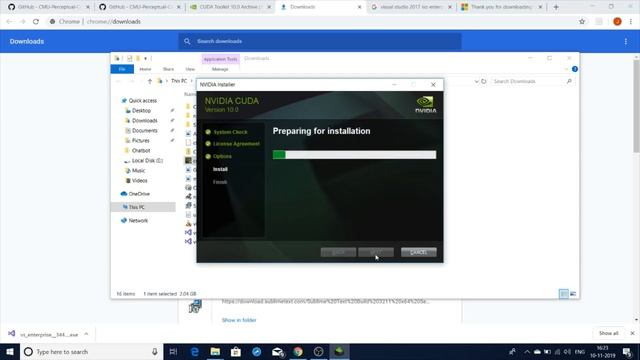Go up one folder level in Explorer
640x360 pixels.
coord(150,81)
